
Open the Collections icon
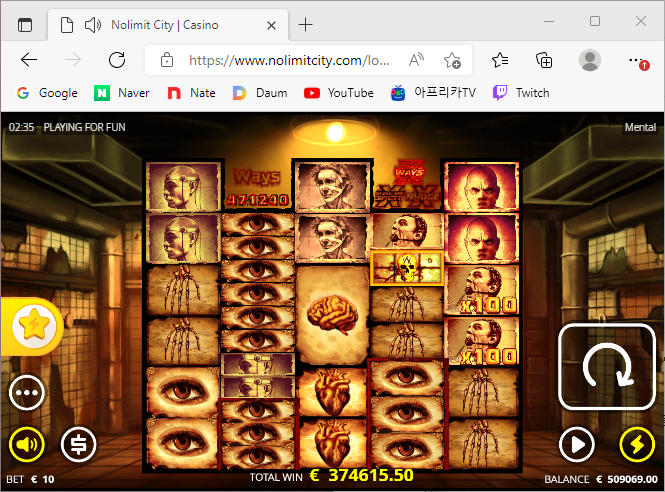(x=544, y=60)
